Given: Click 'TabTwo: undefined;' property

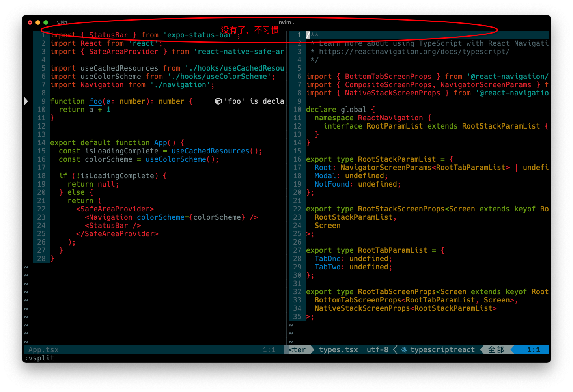Looking at the screenshot, I should point(353,267).
